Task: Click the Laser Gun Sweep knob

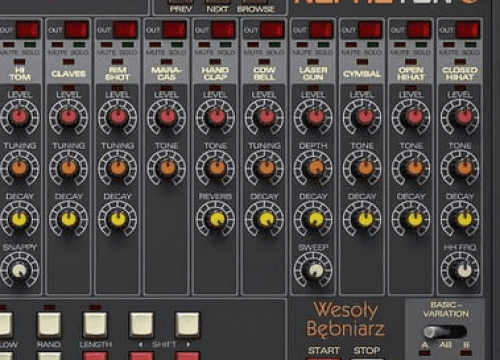Action: click(x=313, y=270)
